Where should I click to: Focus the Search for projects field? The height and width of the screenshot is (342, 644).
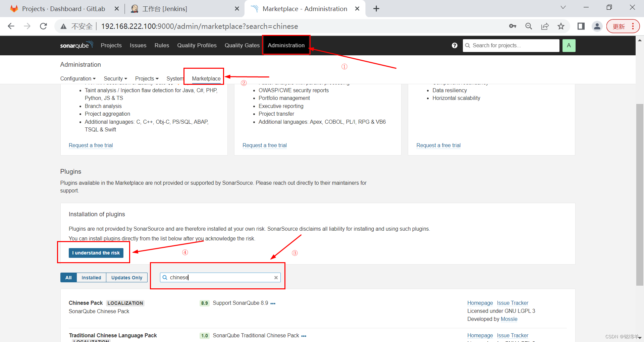pyautogui.click(x=511, y=45)
